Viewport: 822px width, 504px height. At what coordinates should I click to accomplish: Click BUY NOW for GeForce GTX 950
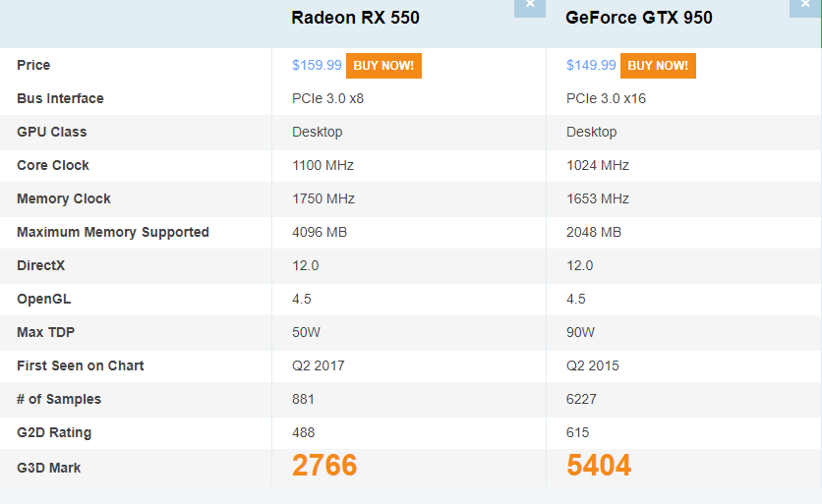point(658,66)
